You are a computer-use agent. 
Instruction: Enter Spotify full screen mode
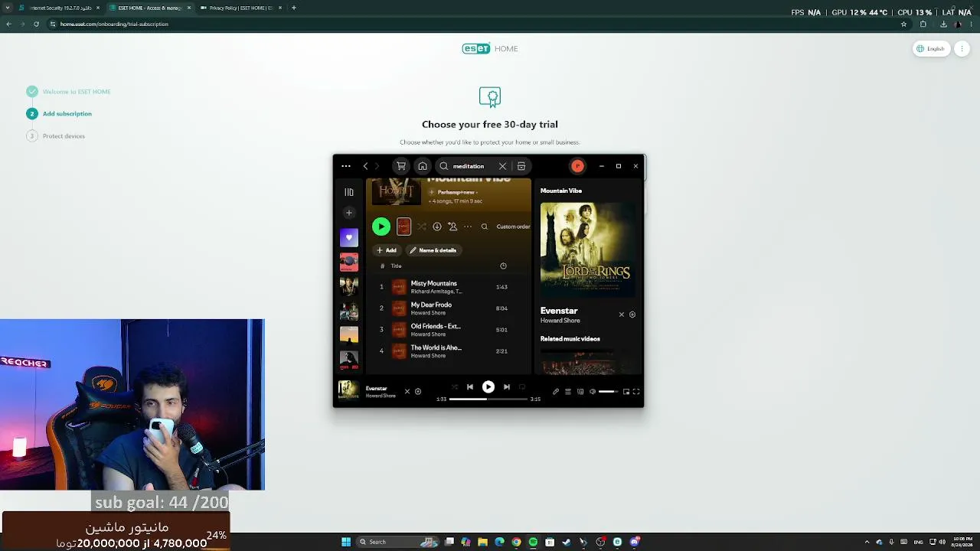(636, 392)
